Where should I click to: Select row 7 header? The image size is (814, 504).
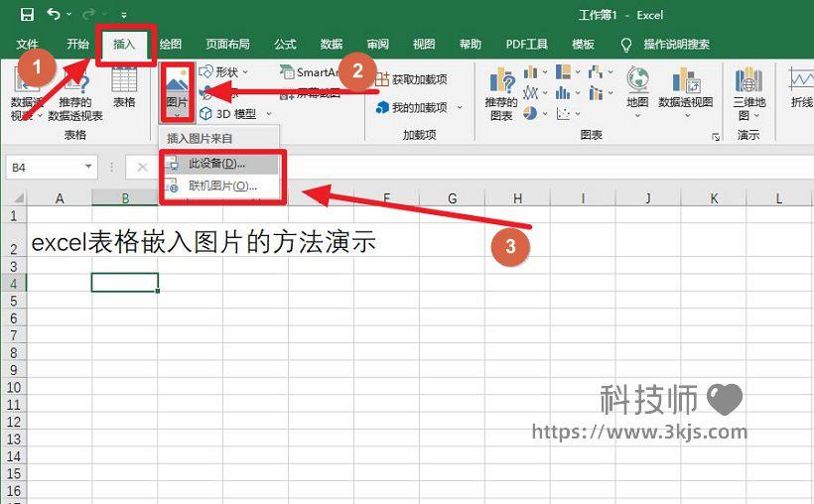pyautogui.click(x=14, y=335)
